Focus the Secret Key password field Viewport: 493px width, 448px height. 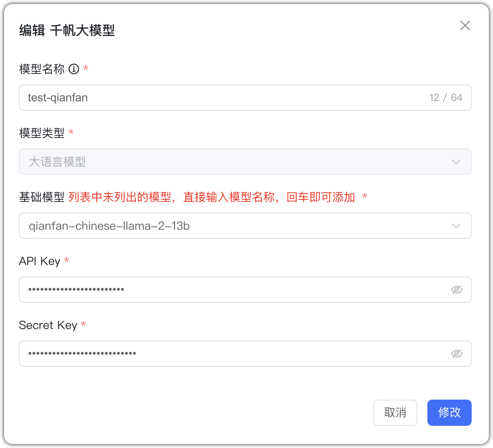coord(245,354)
